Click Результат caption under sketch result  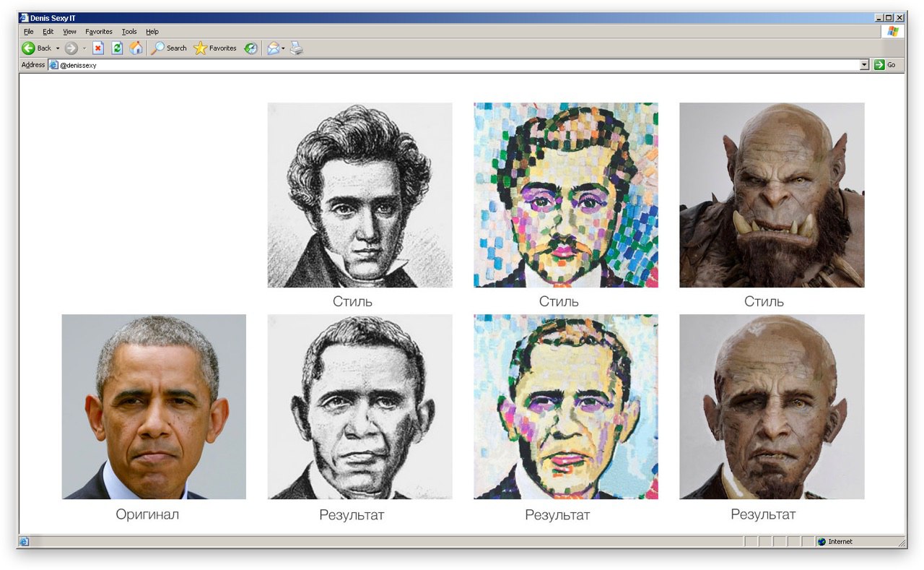(352, 515)
